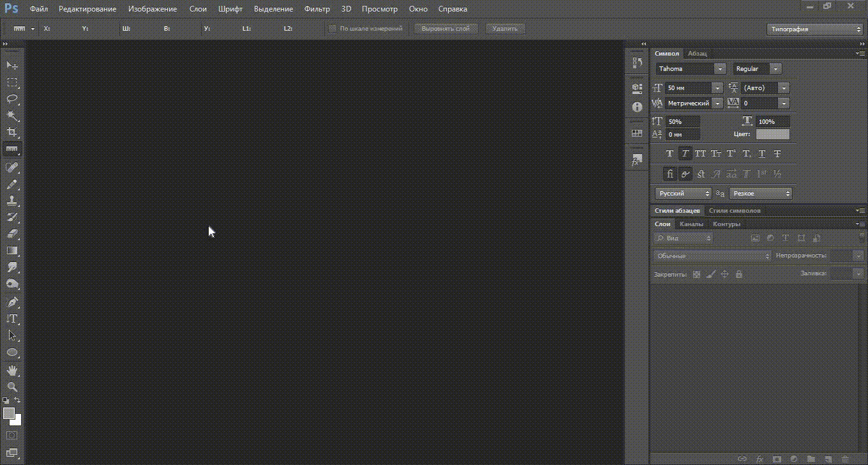Open the Swatches grid panel icon
The width and height of the screenshot is (868, 465).
[x=636, y=133]
